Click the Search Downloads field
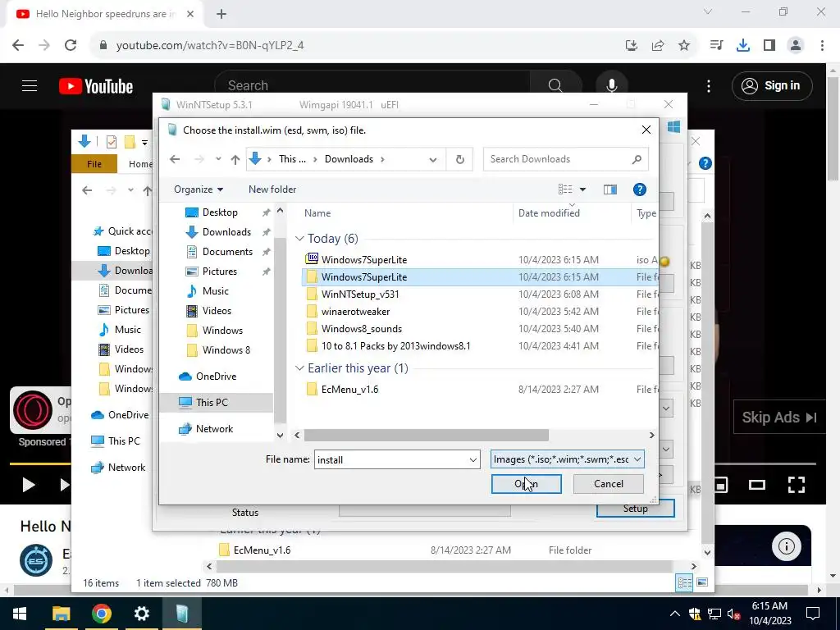840x630 pixels. click(x=566, y=159)
